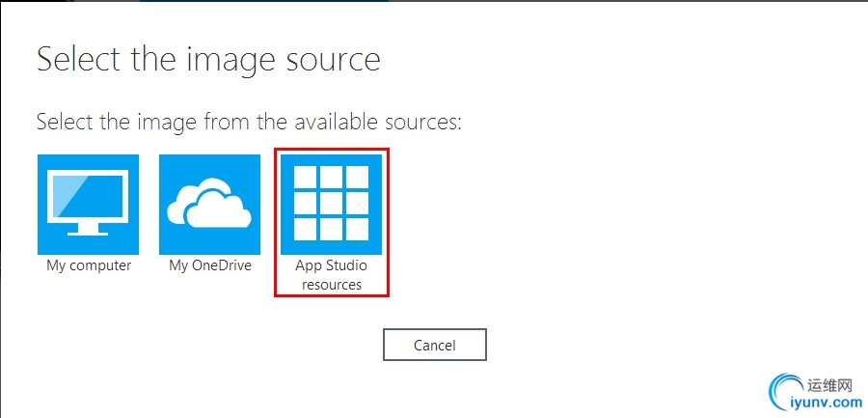Image resolution: width=868 pixels, height=418 pixels.
Task: Click the "App Studio resources" caption
Action: (x=332, y=275)
